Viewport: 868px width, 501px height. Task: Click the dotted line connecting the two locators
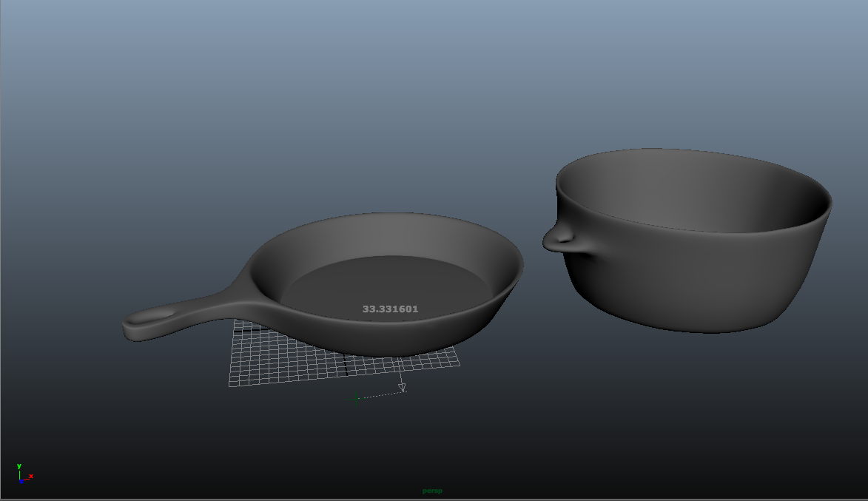(381, 394)
